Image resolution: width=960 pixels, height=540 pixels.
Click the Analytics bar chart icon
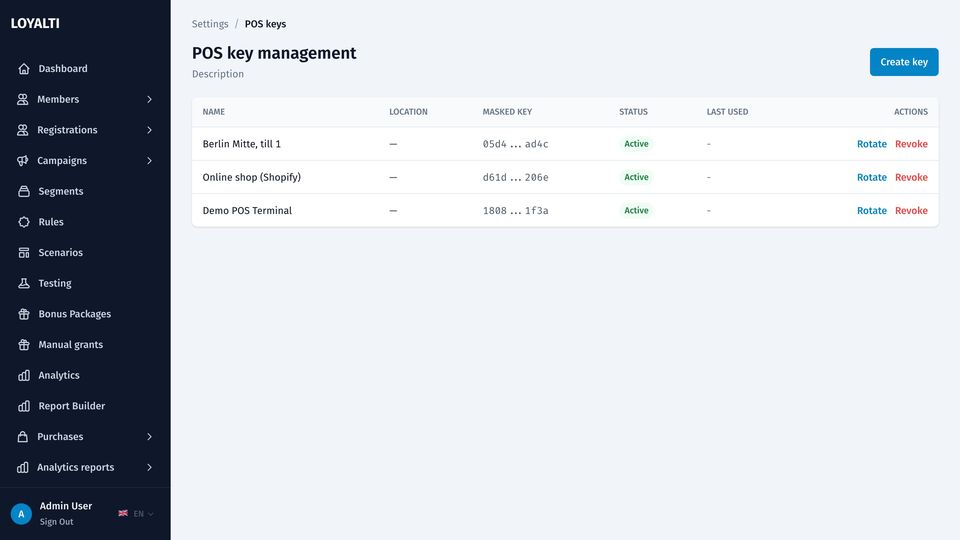tap(24, 375)
